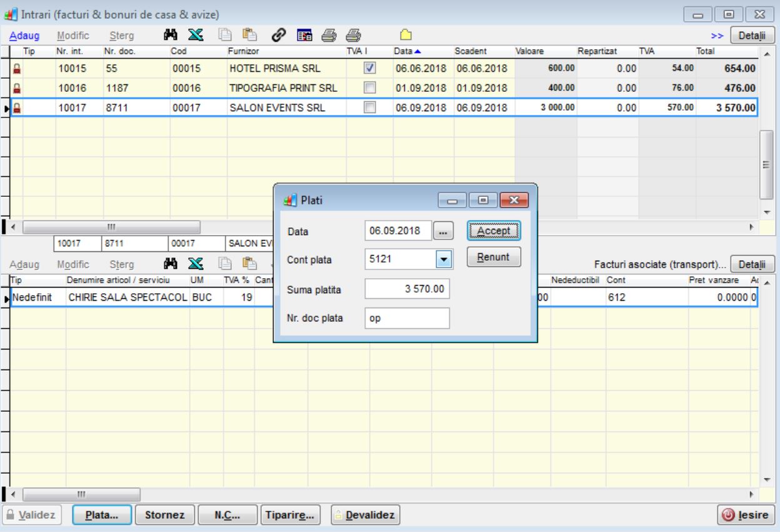Uncheck TVA I checkbox for HOTEL PRISMA SRL
This screenshot has width=780, height=532.
[x=369, y=69]
